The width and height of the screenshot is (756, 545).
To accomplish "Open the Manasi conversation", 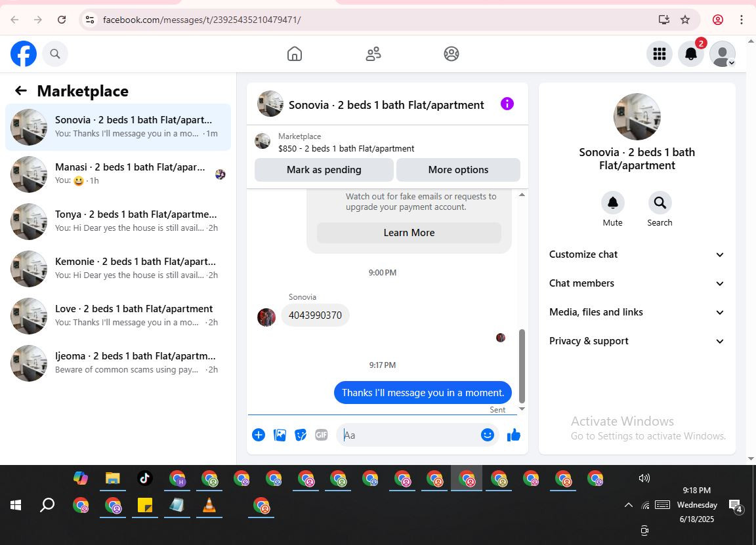I will (118, 174).
